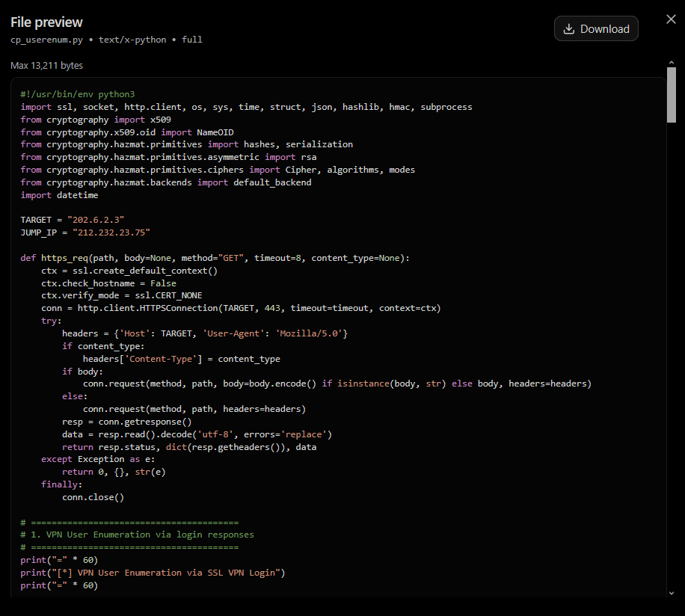Click the line importing default_backend
The width and height of the screenshot is (685, 616).
pyautogui.click(x=166, y=182)
